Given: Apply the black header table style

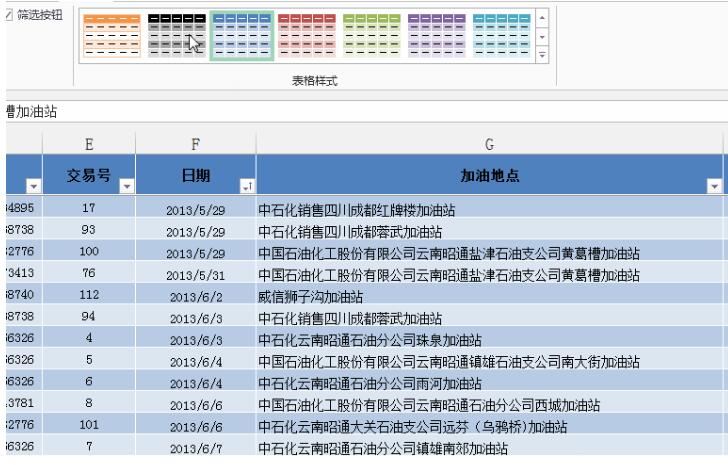Looking at the screenshot, I should pos(175,33).
